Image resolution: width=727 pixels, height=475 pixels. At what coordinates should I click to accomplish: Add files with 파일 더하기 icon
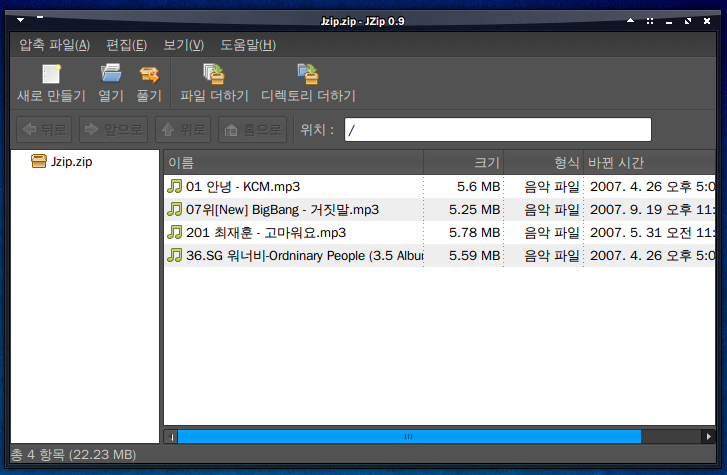(214, 74)
